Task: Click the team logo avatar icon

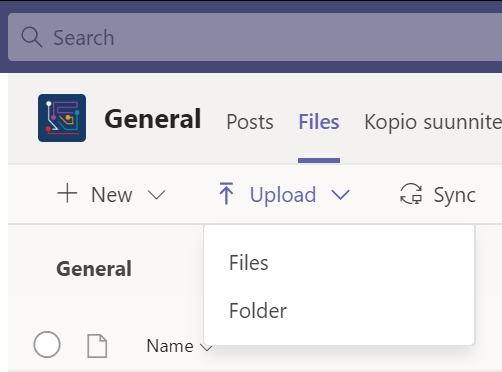Action: [x=62, y=118]
